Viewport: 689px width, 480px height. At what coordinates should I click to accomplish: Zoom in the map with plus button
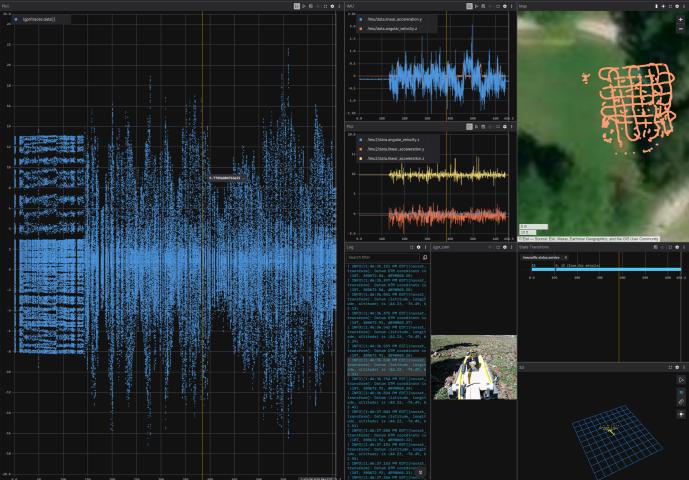pos(681,20)
